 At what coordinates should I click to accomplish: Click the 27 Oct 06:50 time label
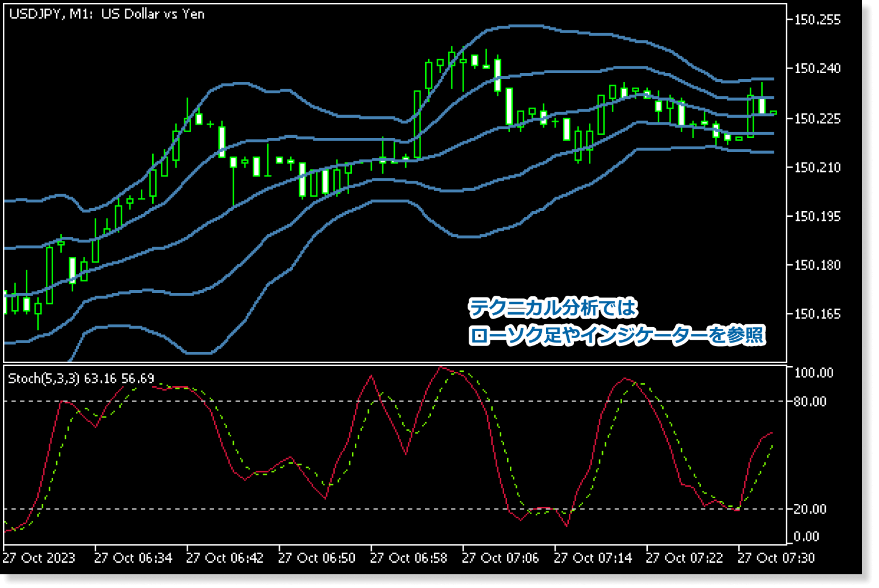(x=317, y=558)
